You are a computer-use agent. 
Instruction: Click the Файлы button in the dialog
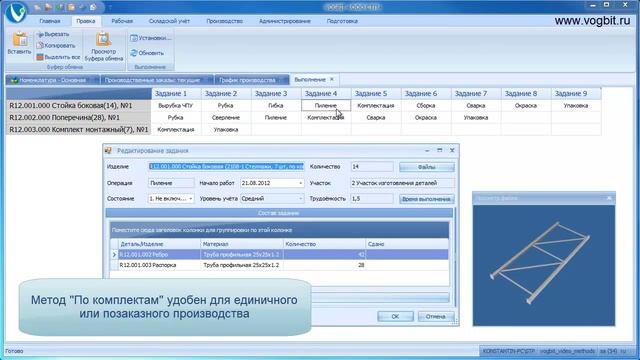point(427,167)
